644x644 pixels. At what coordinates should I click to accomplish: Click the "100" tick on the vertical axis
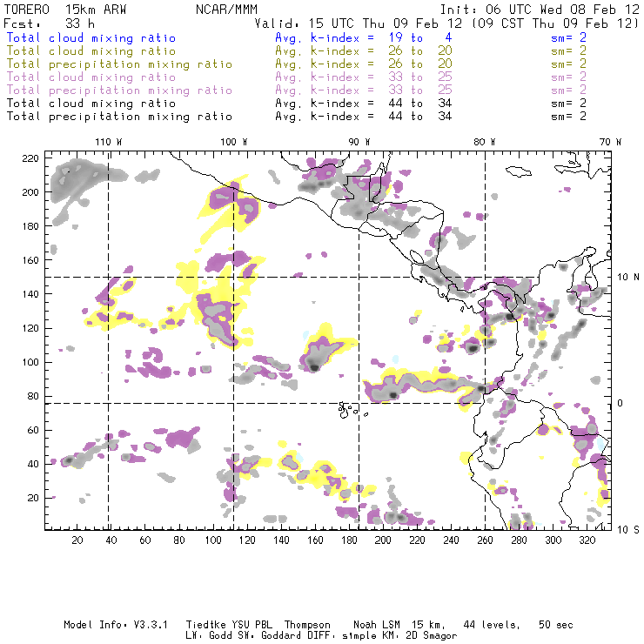click(x=30, y=362)
